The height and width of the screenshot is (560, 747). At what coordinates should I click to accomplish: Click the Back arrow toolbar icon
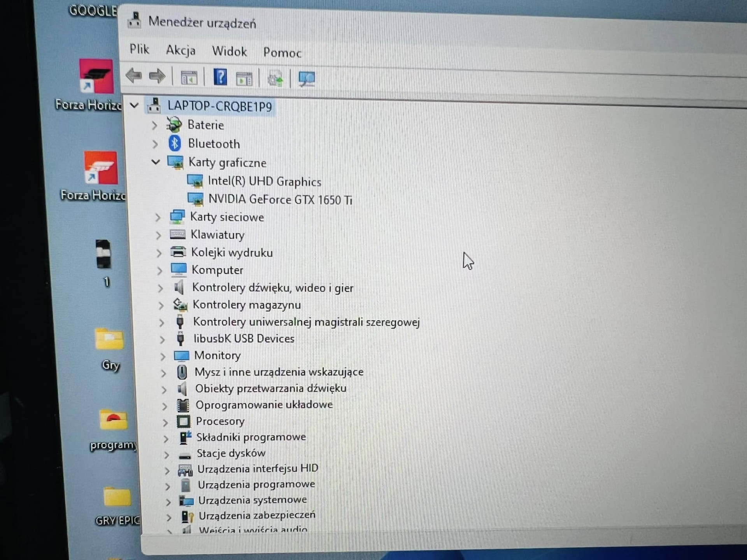point(134,76)
